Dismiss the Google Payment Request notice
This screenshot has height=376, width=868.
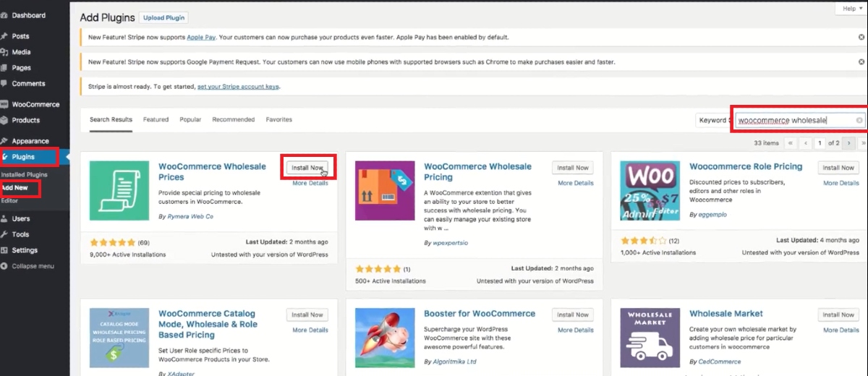pyautogui.click(x=861, y=62)
